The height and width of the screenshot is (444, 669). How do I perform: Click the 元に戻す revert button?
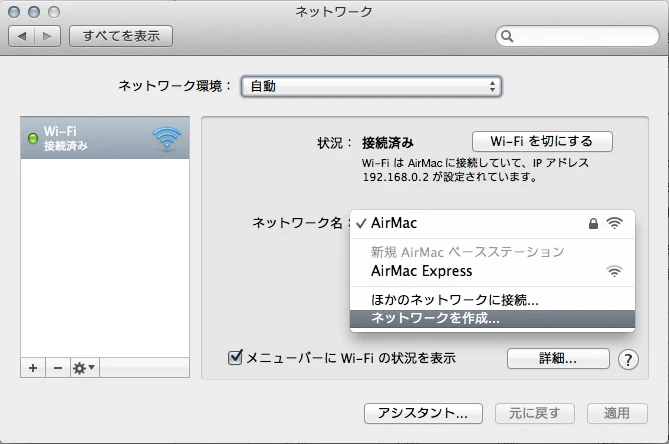click(x=535, y=413)
